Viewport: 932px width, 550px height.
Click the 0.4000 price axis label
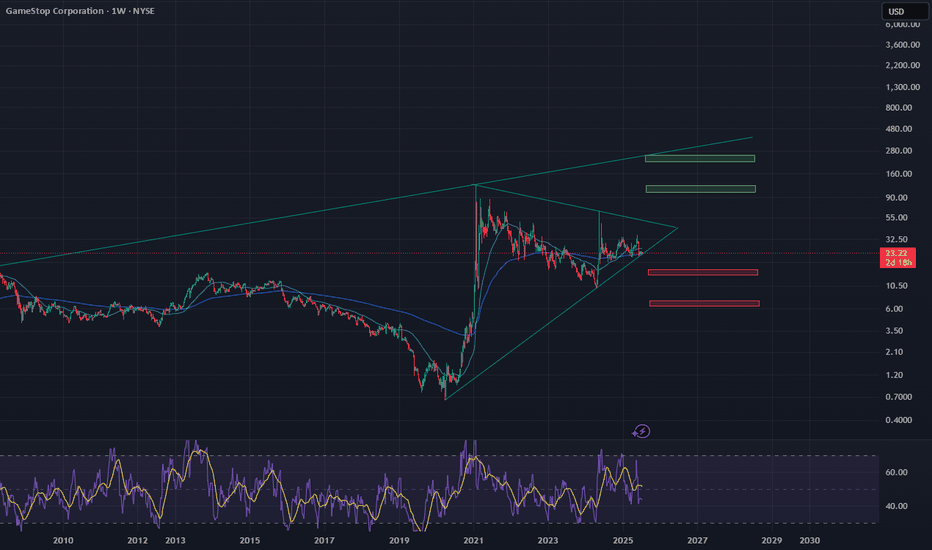pos(899,420)
